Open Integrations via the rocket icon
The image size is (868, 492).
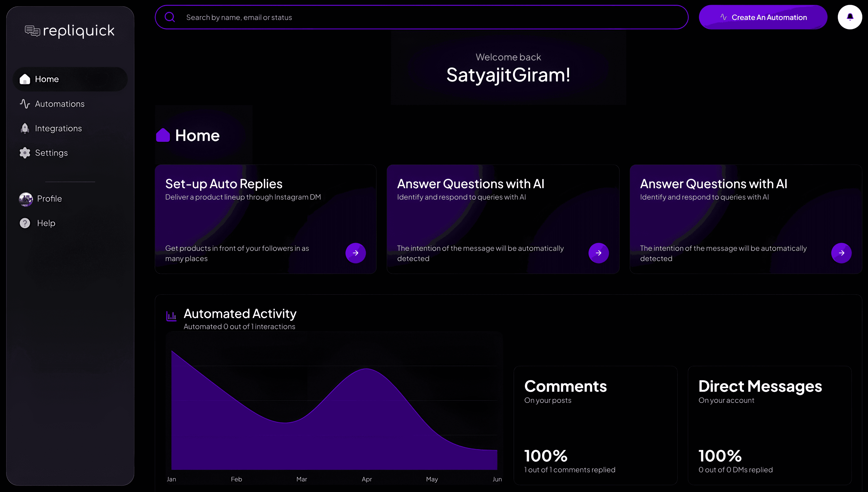click(25, 128)
